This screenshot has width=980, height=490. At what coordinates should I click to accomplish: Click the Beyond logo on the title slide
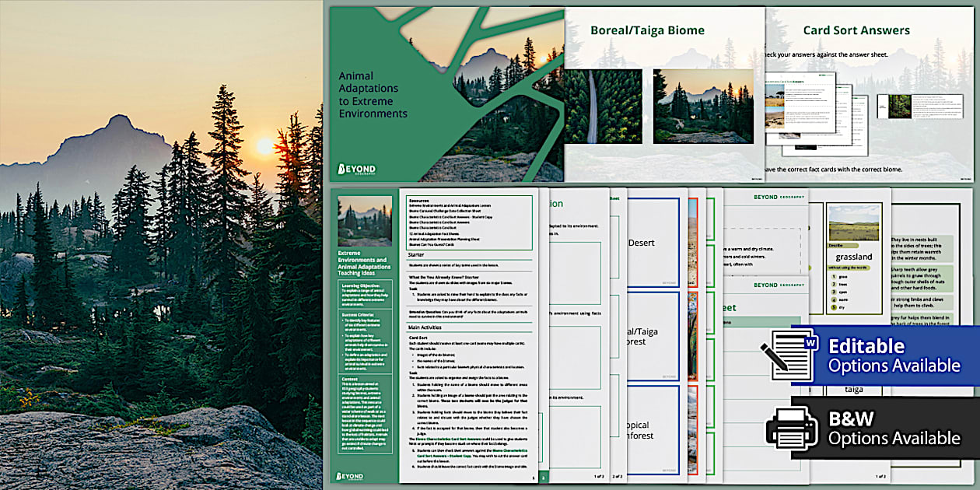tap(356, 169)
